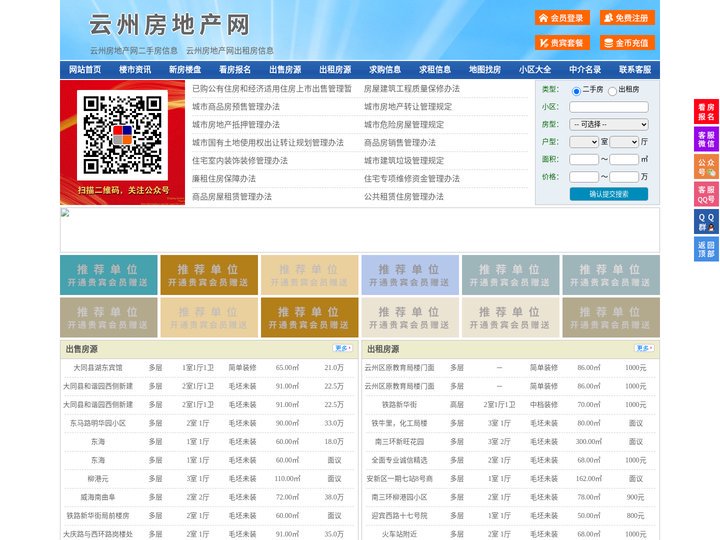Click the 更多 icon in 出租房源 header
This screenshot has height=540, width=720.
click(644, 348)
